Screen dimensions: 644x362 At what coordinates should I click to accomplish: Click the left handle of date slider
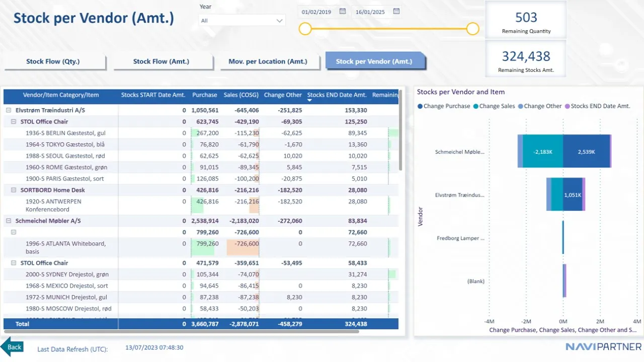(x=305, y=29)
